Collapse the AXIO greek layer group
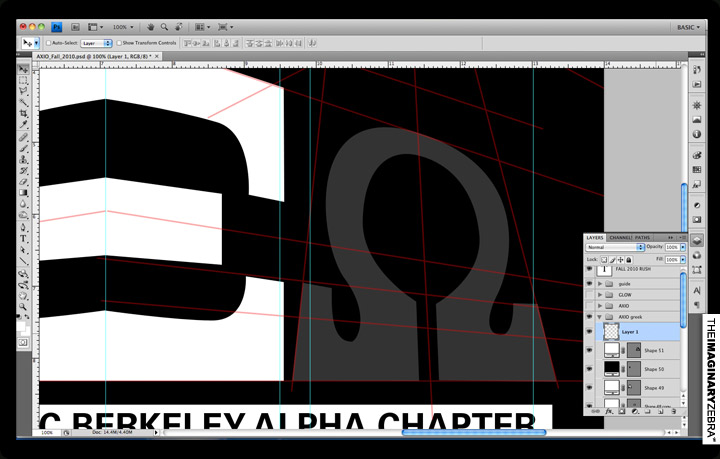Screen dimensions: 720x459 point(601,317)
